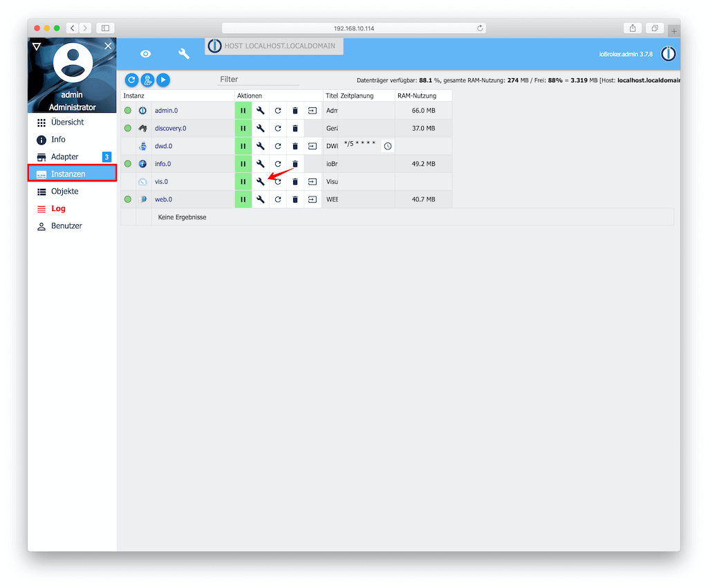This screenshot has width=708, height=588.
Task: Click the browser address bar
Action: (353, 28)
